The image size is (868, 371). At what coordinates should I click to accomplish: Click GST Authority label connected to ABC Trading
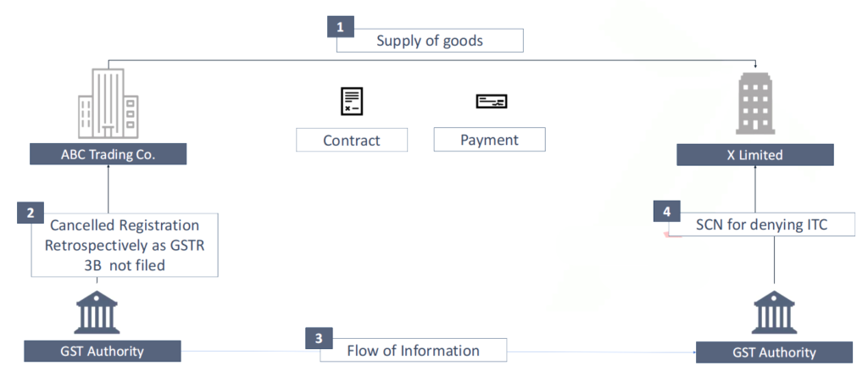pyautogui.click(x=103, y=351)
